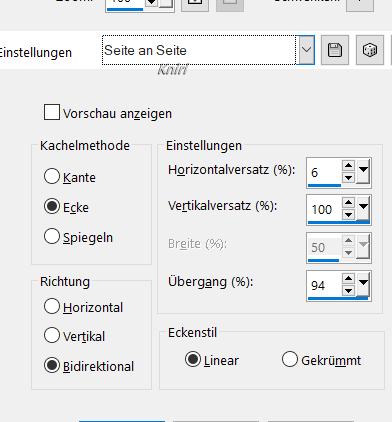The height and width of the screenshot is (422, 392).
Task: Increase Horizontalversatz with up arrow
Action: point(348,165)
